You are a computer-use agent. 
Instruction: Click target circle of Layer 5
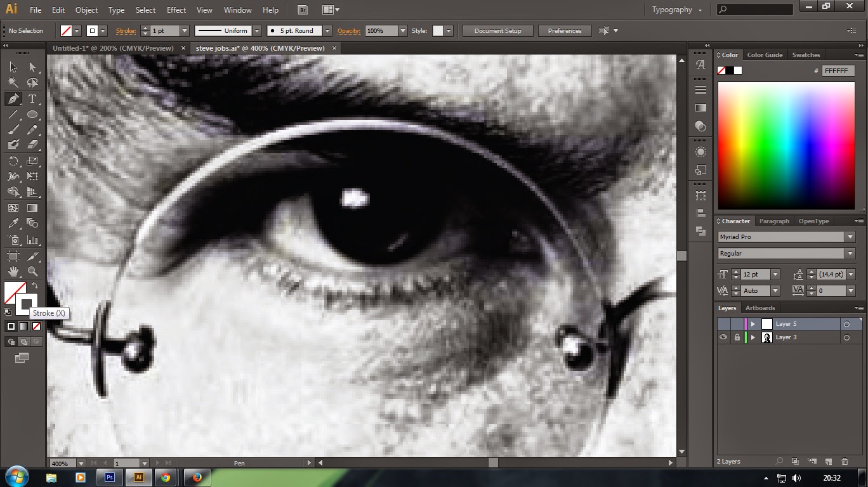[x=846, y=324]
